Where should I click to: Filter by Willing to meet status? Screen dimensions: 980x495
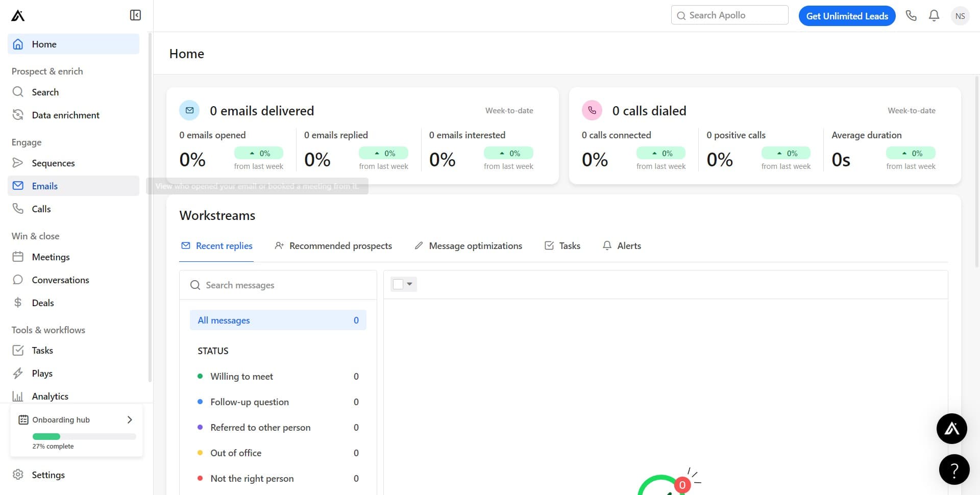241,377
